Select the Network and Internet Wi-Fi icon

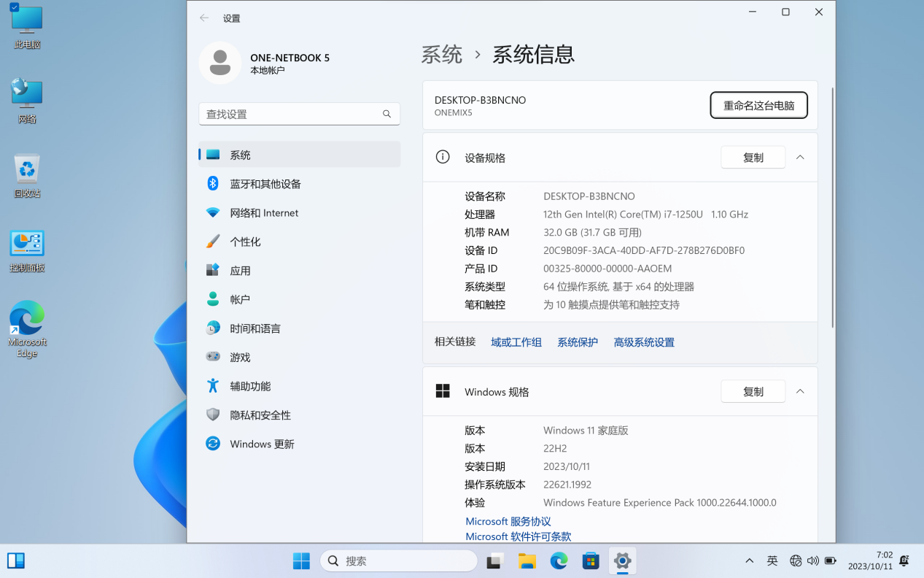[213, 212]
